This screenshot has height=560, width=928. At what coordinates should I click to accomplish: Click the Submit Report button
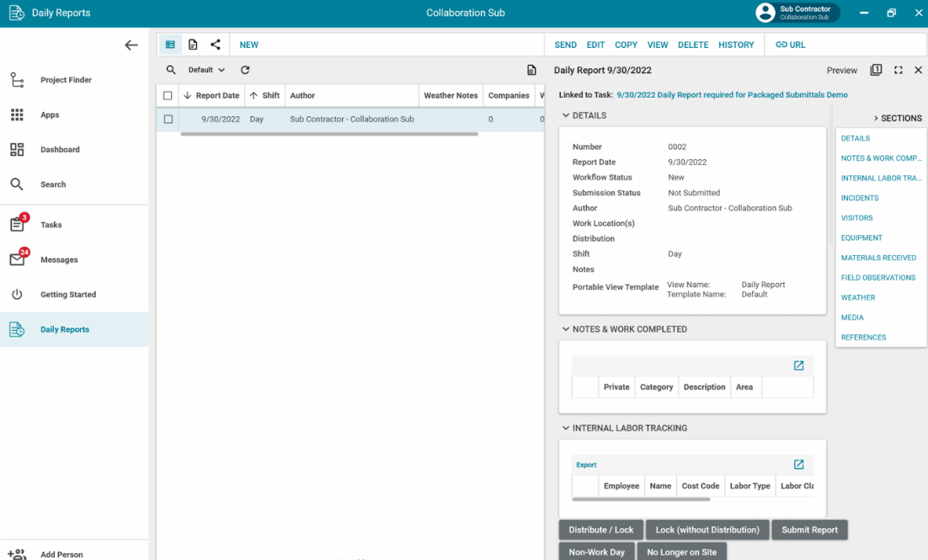coord(809,530)
